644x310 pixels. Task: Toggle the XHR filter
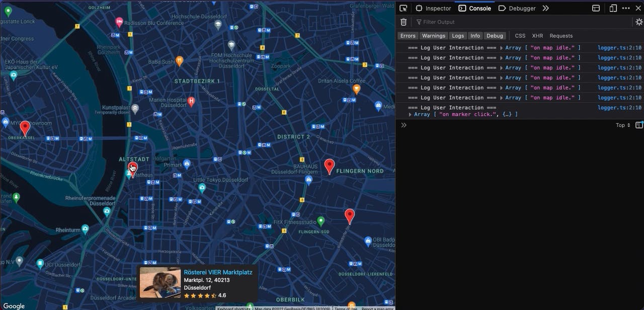click(537, 36)
